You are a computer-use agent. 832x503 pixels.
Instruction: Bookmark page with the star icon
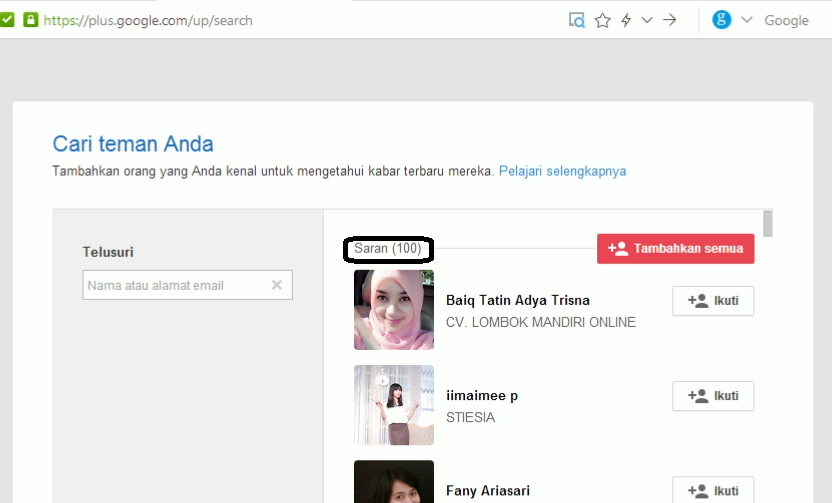point(602,20)
